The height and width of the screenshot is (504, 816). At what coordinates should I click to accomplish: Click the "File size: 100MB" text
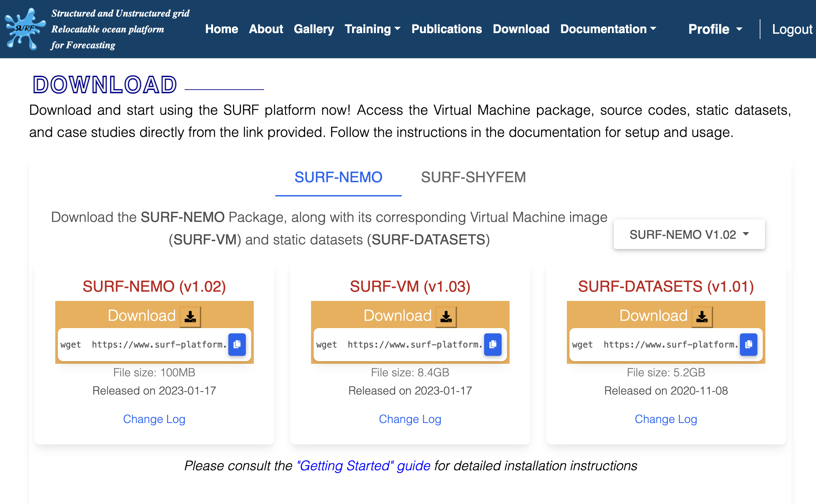pos(154,372)
